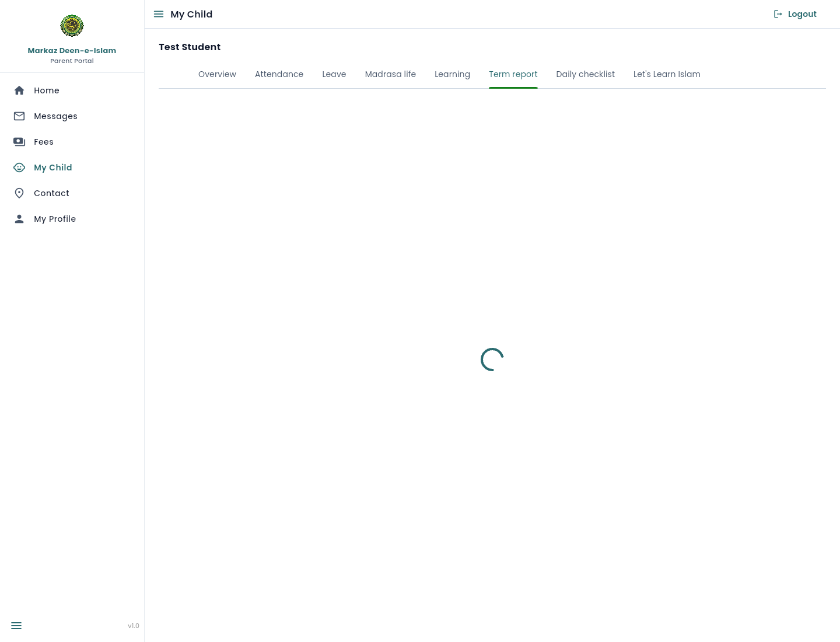Click the My Profile person icon
This screenshot has width=840, height=642.
pyautogui.click(x=19, y=219)
